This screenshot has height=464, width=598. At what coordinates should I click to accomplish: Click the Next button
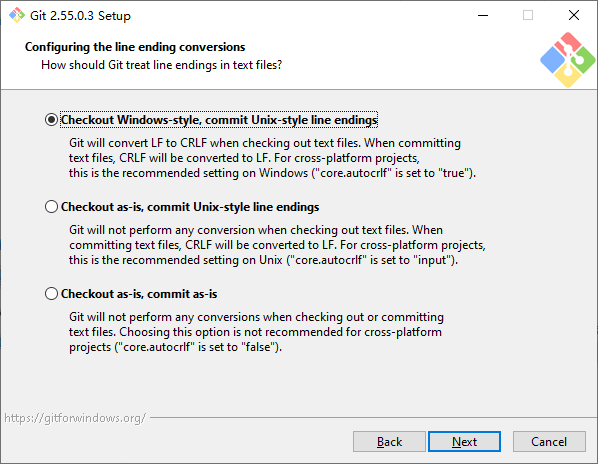pos(464,442)
